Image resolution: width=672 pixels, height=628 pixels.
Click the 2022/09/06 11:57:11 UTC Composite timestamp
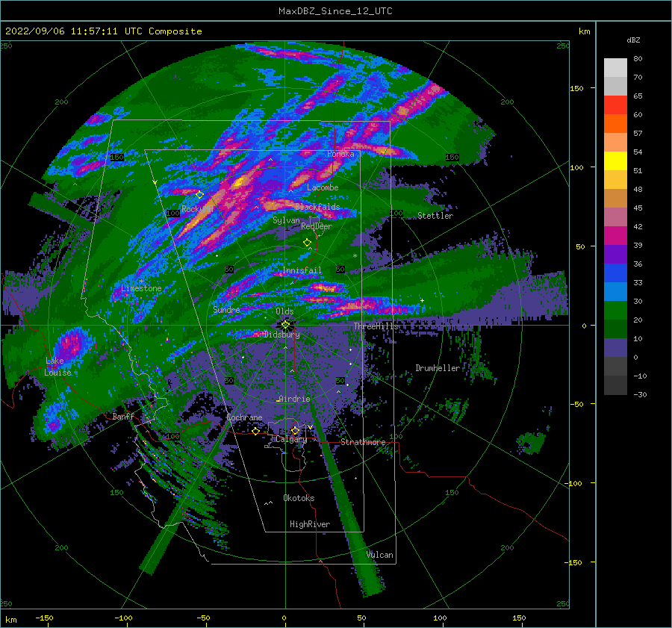click(103, 31)
